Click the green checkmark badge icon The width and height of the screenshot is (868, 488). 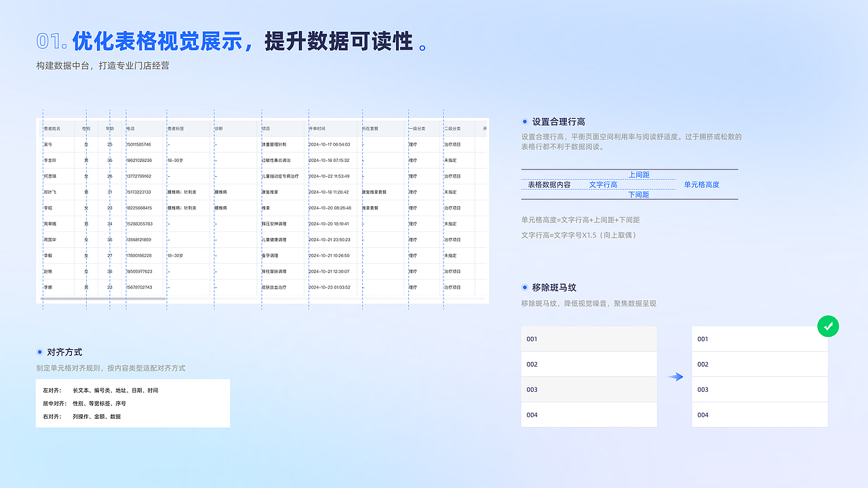(x=828, y=326)
